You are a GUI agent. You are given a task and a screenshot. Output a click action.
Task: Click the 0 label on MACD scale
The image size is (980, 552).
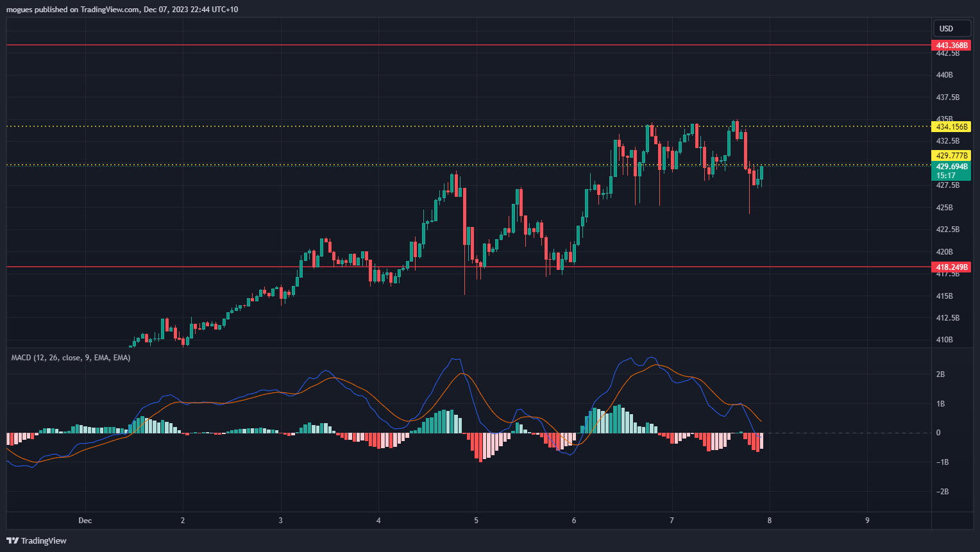[938, 433]
